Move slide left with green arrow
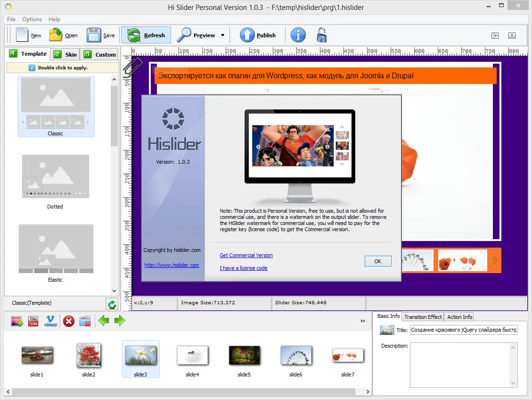This screenshot has width=532, height=400. [x=104, y=321]
